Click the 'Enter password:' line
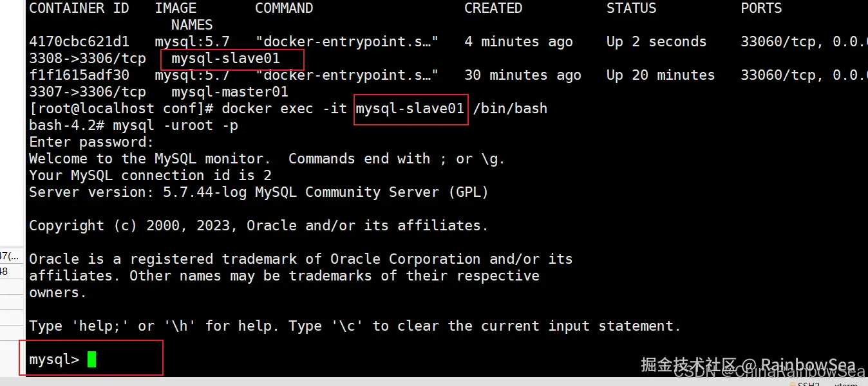 (x=91, y=142)
